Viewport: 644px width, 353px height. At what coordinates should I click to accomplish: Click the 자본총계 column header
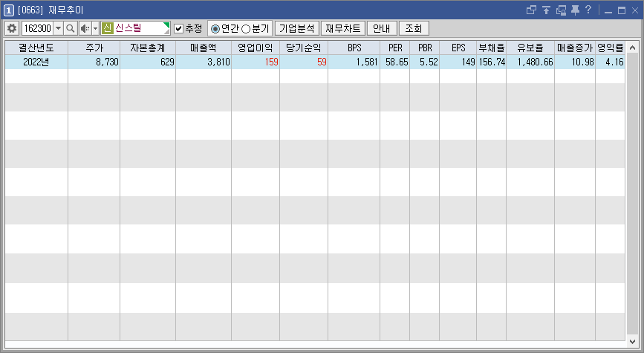pos(148,48)
